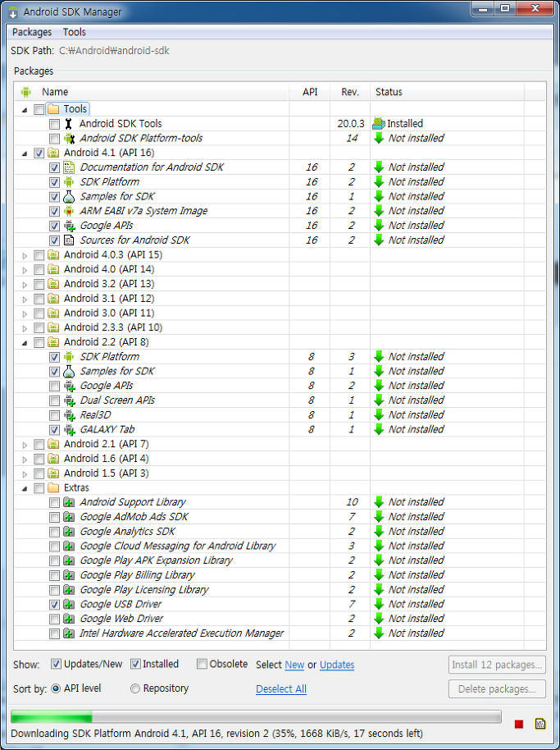Click the Updates link
This screenshot has height=750, width=560.
(x=337, y=665)
